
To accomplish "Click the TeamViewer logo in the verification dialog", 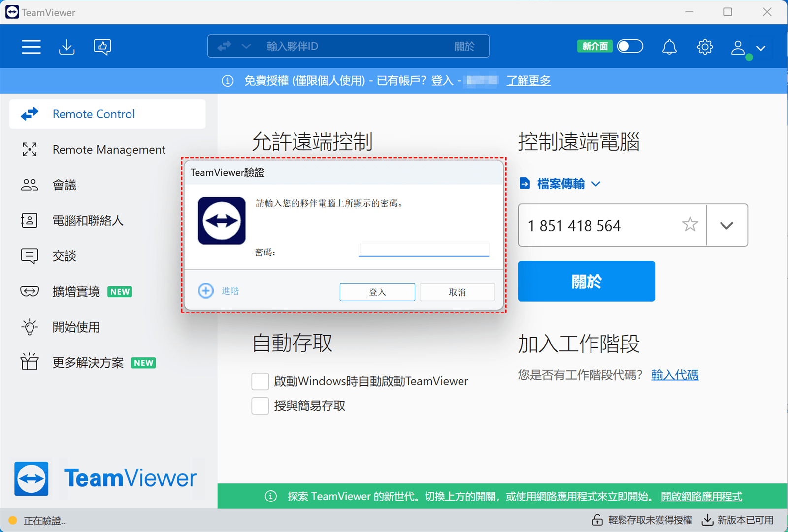I will [222, 221].
